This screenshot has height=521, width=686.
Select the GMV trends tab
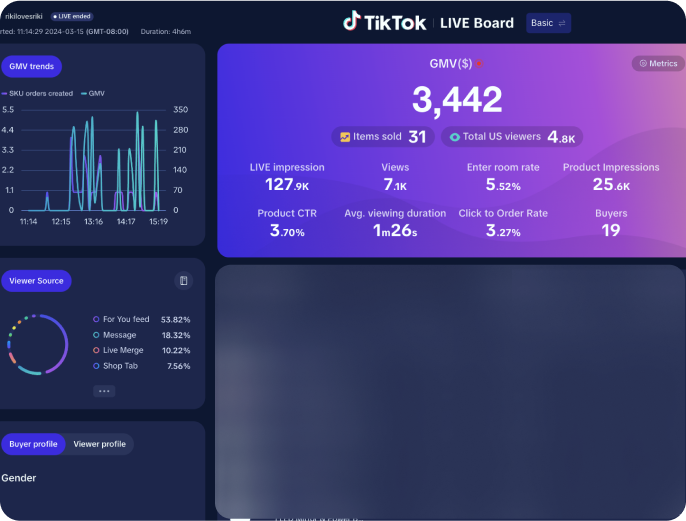[x=31, y=66]
